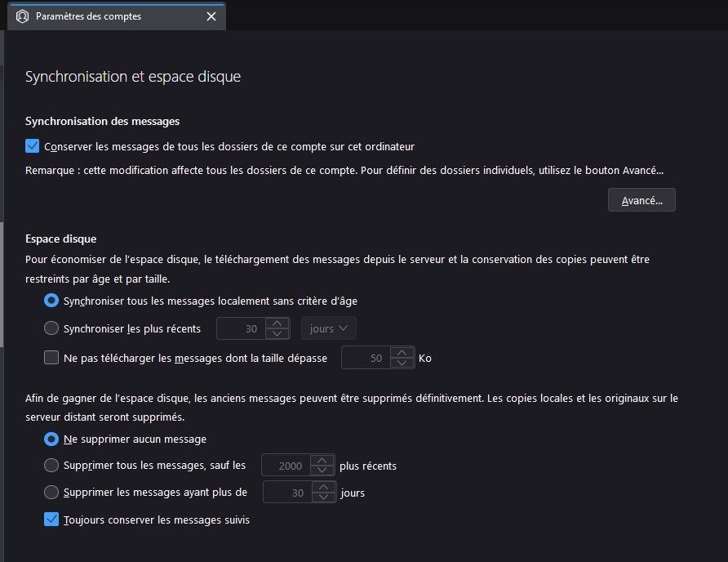Decrease the 2000 plus récents count
Viewport: 728px width, 562px height.
coord(323,471)
